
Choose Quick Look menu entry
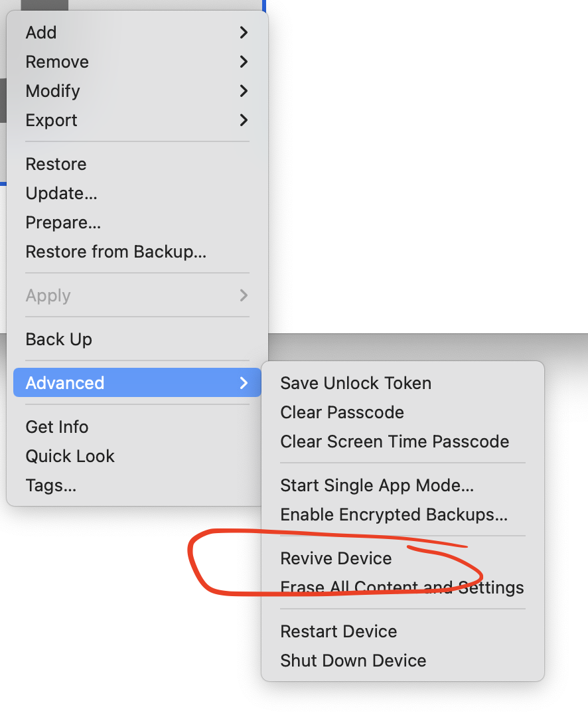point(70,456)
